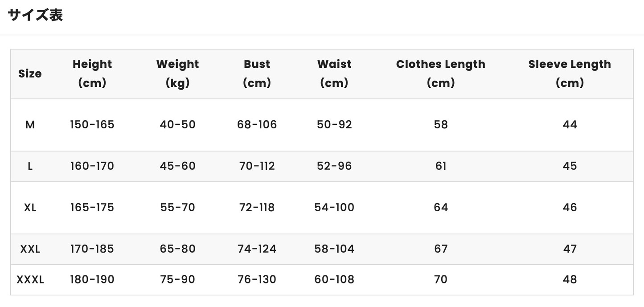Select the 58-104 waist value
Image resolution: width=644 pixels, height=307 pixels.
334,249
